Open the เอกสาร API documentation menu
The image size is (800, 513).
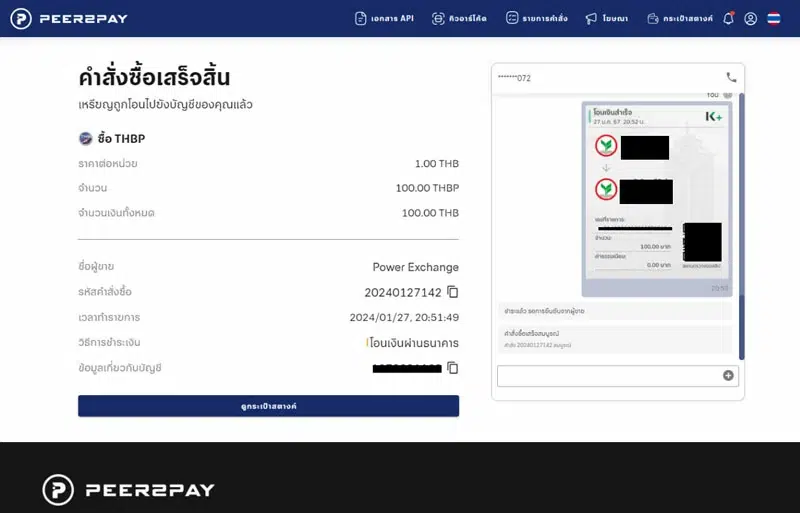384,18
